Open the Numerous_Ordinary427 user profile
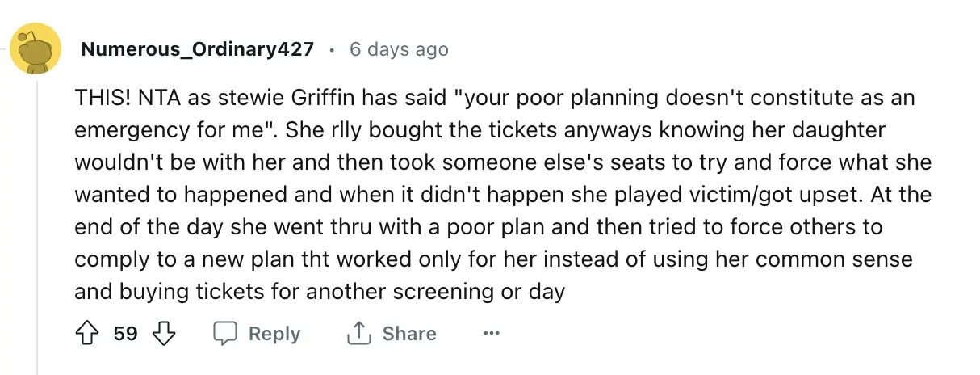 197,49
